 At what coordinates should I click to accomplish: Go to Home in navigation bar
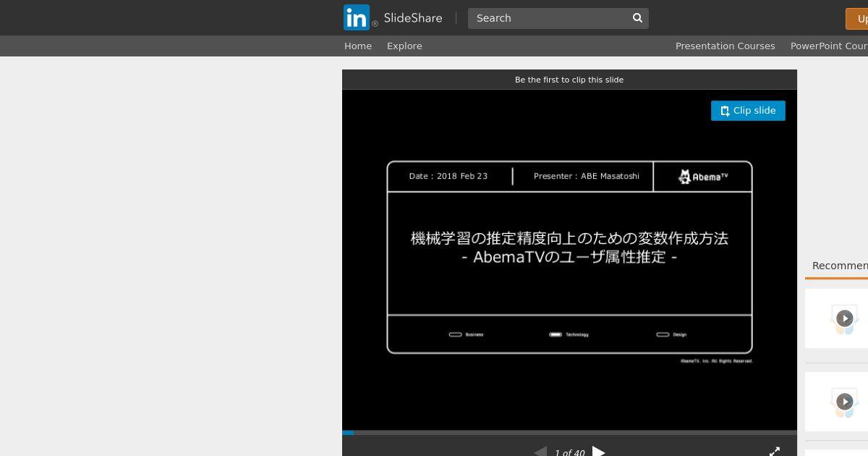click(358, 46)
